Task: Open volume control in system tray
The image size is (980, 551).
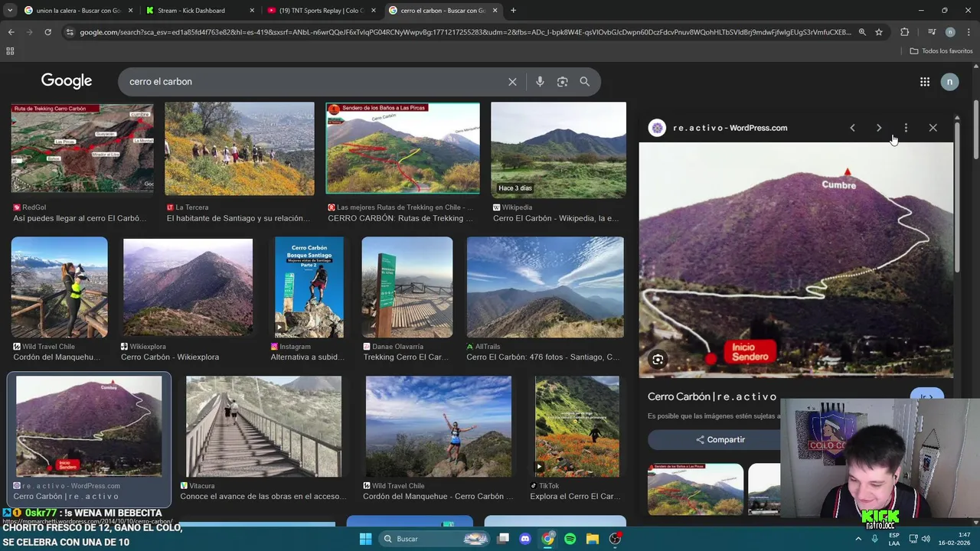Action: 926,539
